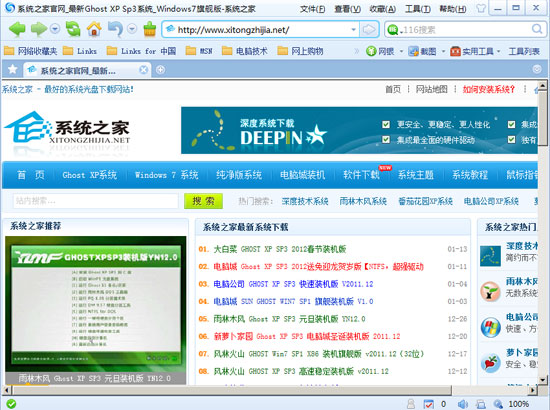Screen dimensions: 550x410
Task: Click the 站内搜索 input field
Action: (96, 201)
